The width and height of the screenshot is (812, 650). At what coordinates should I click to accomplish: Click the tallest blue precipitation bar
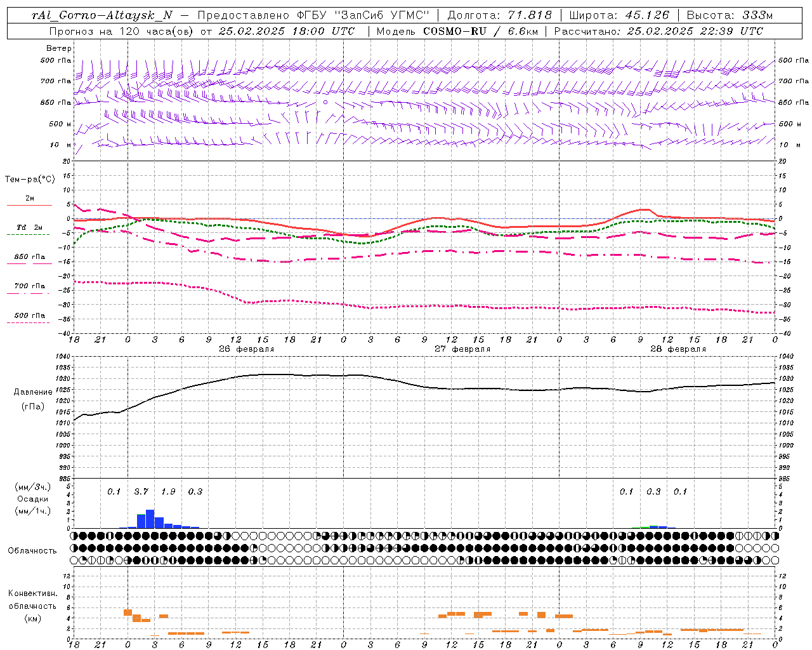150,519
